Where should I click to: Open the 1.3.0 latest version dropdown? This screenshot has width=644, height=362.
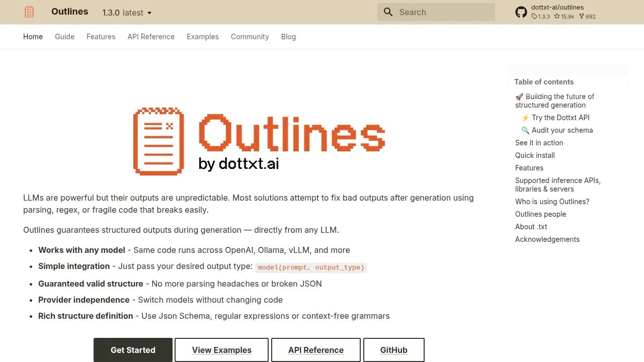point(127,13)
